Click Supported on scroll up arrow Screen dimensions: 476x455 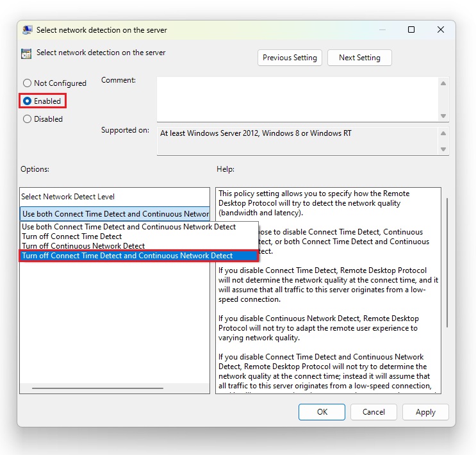click(443, 133)
